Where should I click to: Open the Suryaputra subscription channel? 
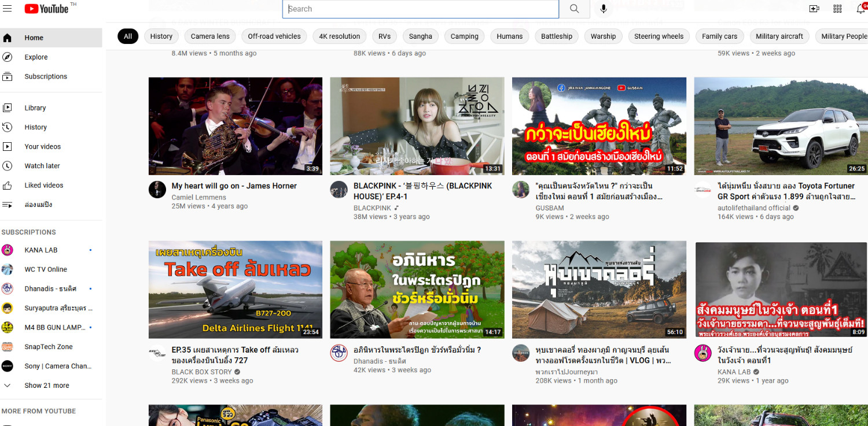[x=51, y=308]
